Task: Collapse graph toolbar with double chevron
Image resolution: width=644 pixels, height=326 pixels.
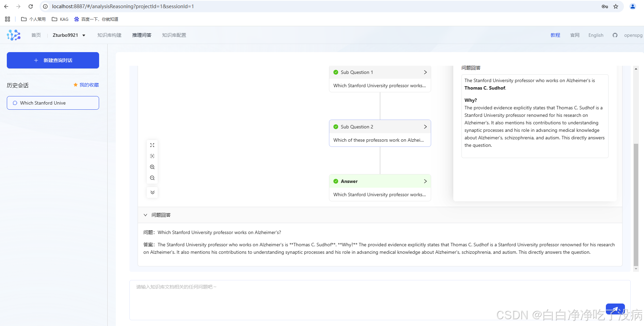Action: [x=152, y=192]
